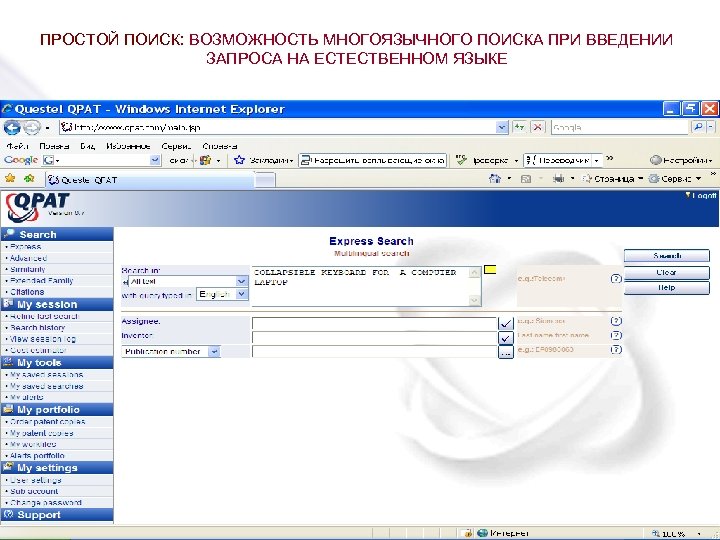
Task: Click the QPAT logo
Action: tap(38, 207)
